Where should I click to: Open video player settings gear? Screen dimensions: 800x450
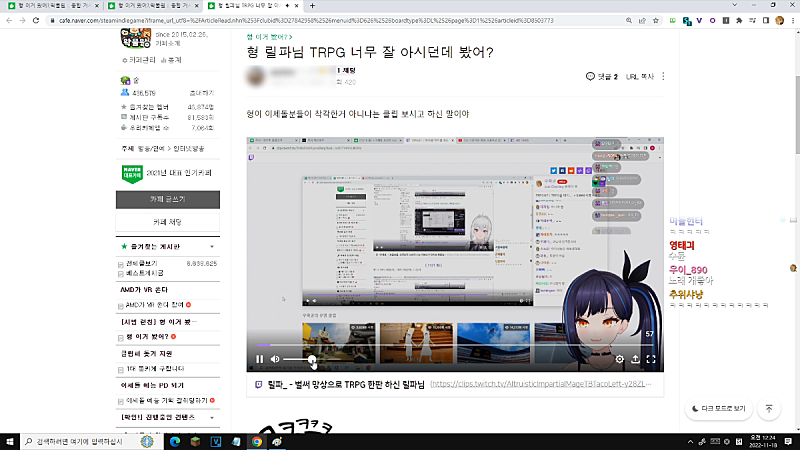pos(619,359)
